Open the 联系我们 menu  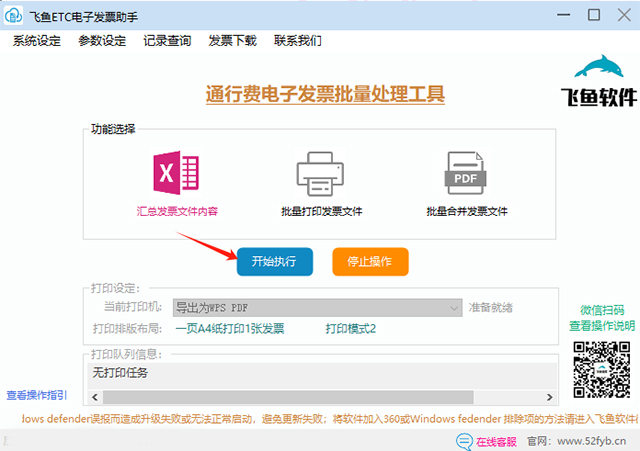pos(298,41)
